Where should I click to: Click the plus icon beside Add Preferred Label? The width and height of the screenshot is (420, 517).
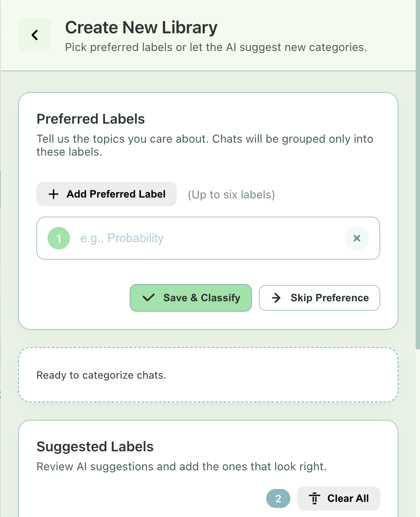(x=53, y=194)
